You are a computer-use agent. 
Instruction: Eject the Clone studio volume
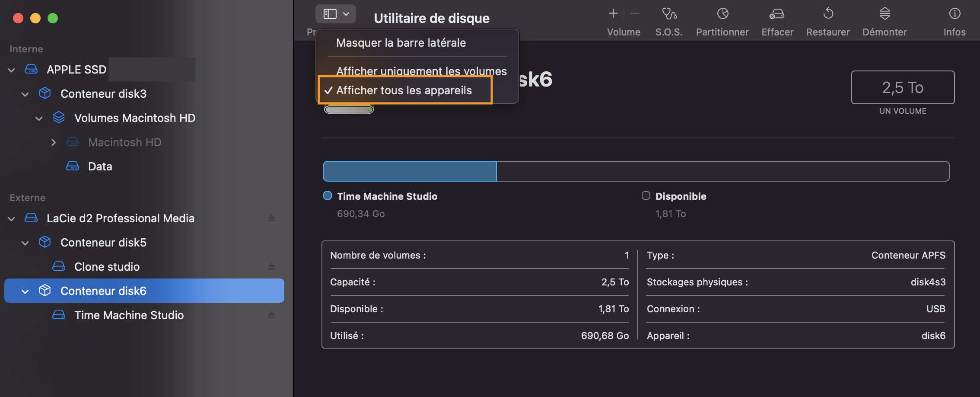coord(271,266)
